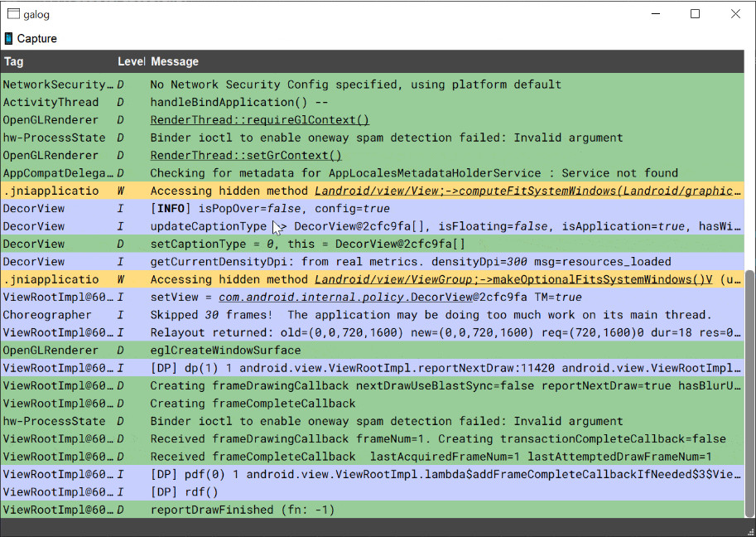This screenshot has height=537, width=756.
Task: Click the Message column header
Action: tap(175, 62)
